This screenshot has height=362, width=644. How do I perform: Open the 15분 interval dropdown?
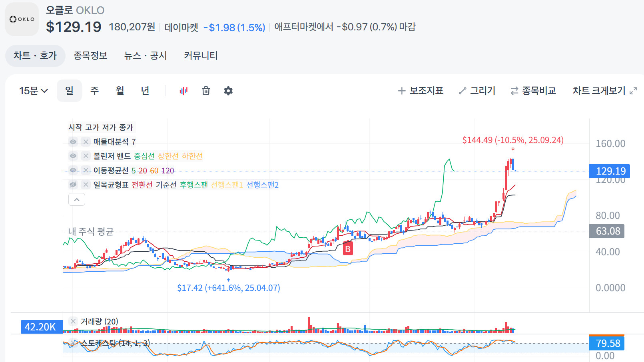34,91
